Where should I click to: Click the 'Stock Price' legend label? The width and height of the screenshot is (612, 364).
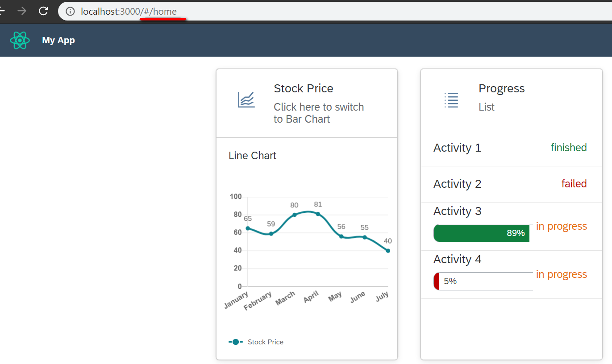[x=266, y=342]
